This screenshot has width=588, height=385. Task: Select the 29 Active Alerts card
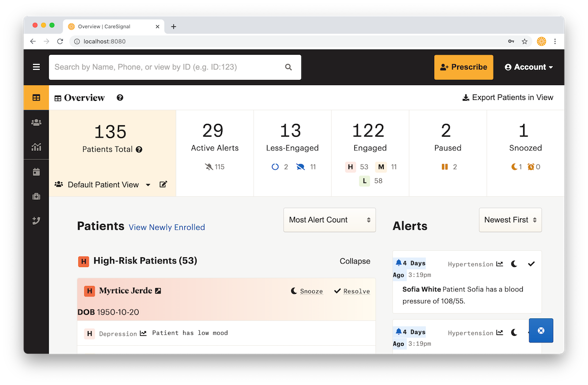(x=215, y=153)
